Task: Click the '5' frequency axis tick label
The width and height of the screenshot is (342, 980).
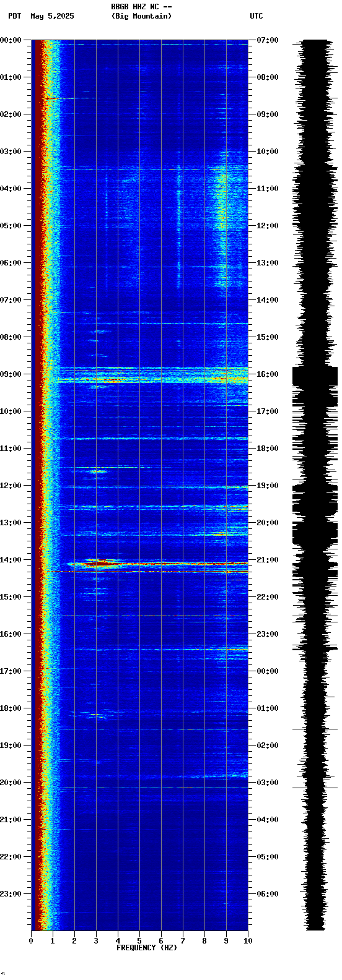Action: 139,941
